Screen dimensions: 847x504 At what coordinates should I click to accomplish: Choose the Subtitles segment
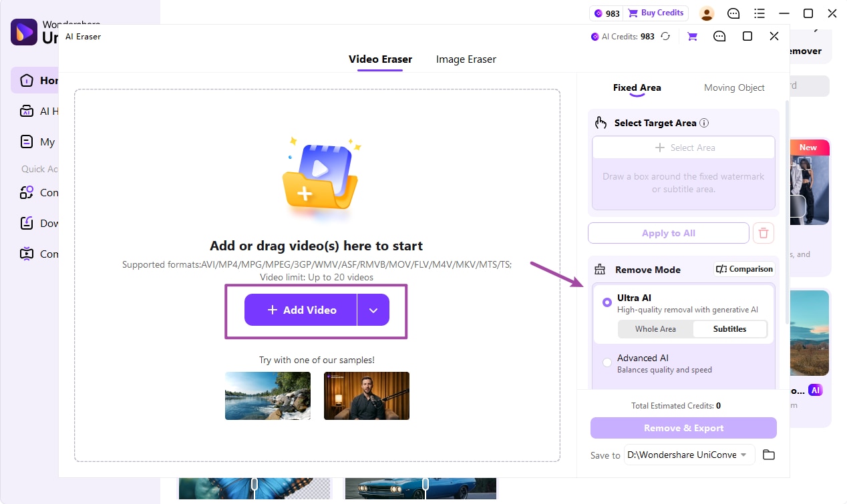(729, 328)
